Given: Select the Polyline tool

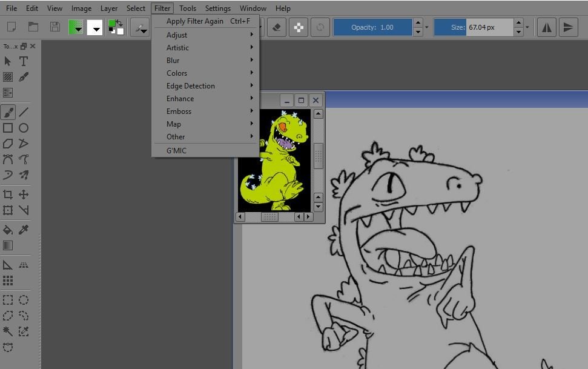Looking at the screenshot, I should tap(23, 144).
